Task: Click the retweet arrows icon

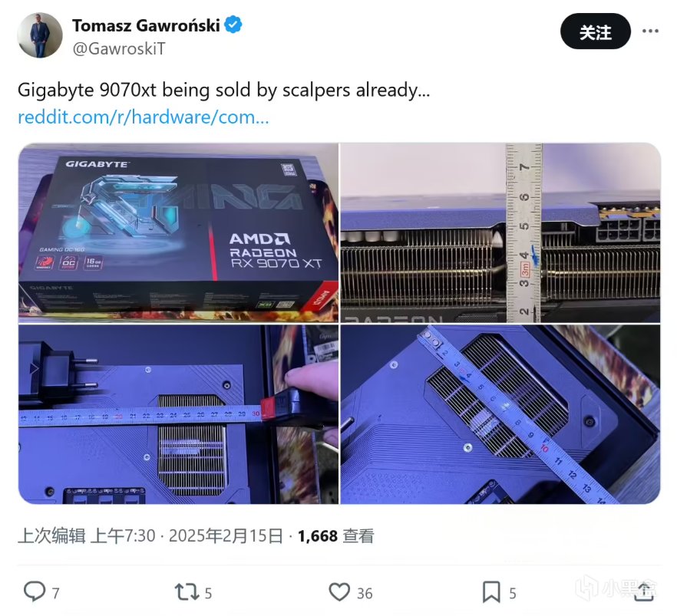Action: click(187, 592)
